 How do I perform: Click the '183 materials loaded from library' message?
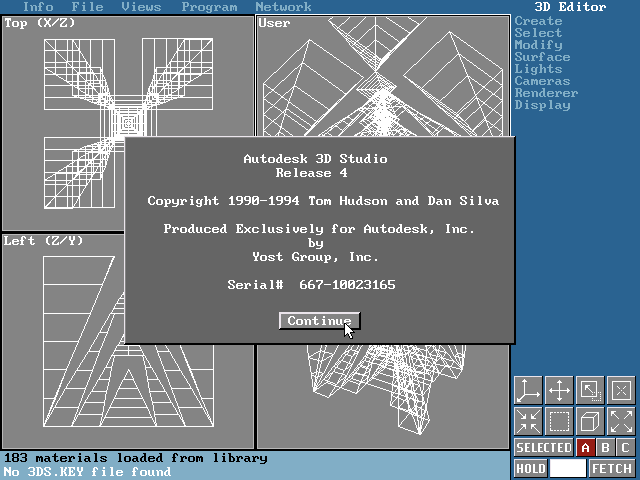[x=136, y=458]
